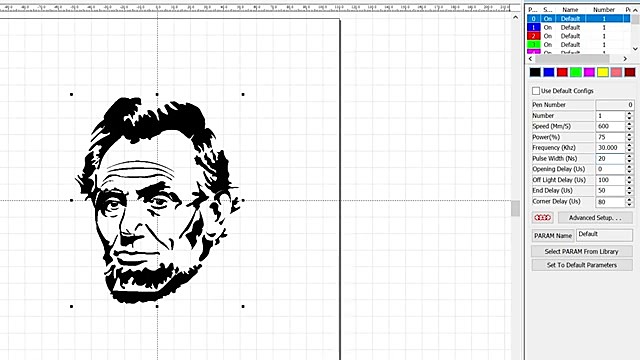This screenshot has width=640, height=360.
Task: Click the Pulse Width (Ns) input field
Action: pyautogui.click(x=611, y=158)
